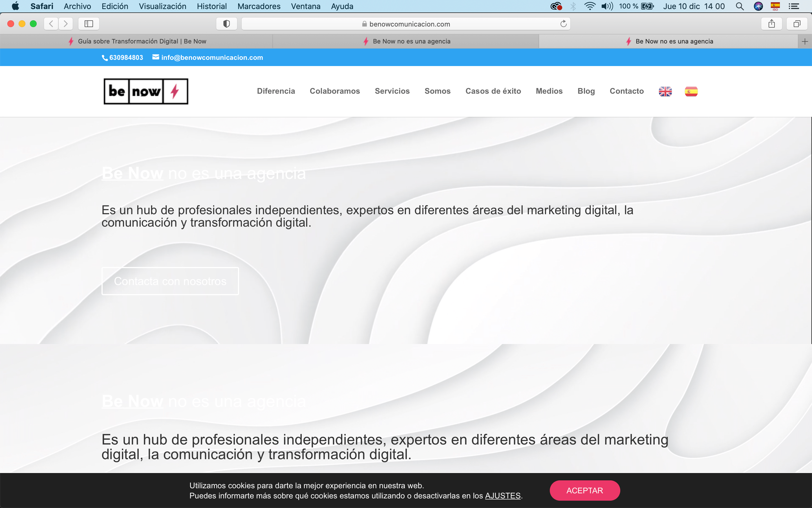Open the Spanish ISO input source menu

coord(775,6)
